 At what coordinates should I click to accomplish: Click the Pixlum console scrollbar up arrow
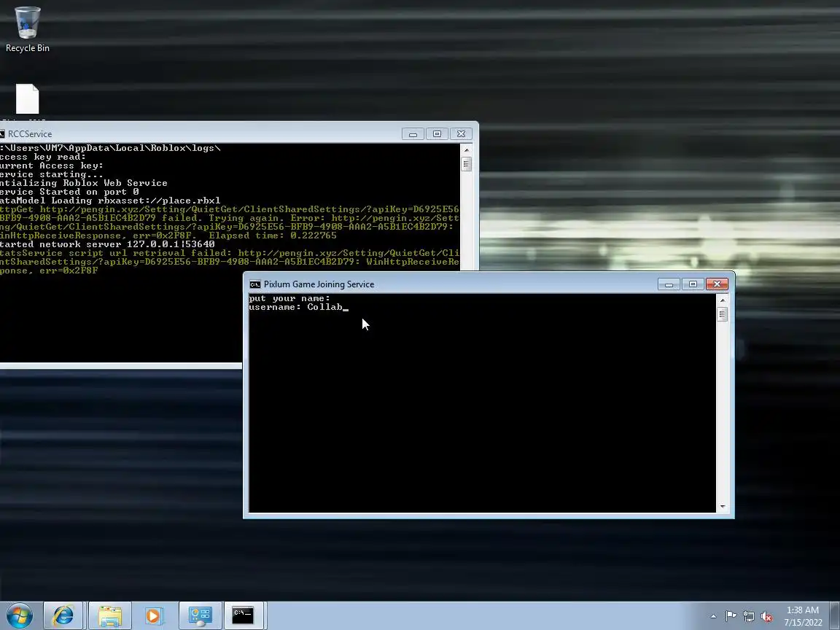[722, 300]
